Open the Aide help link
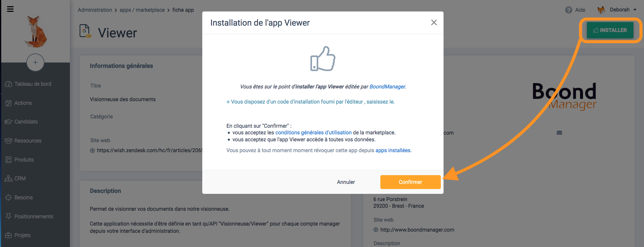Screen dimensions: 644x247 (580, 10)
